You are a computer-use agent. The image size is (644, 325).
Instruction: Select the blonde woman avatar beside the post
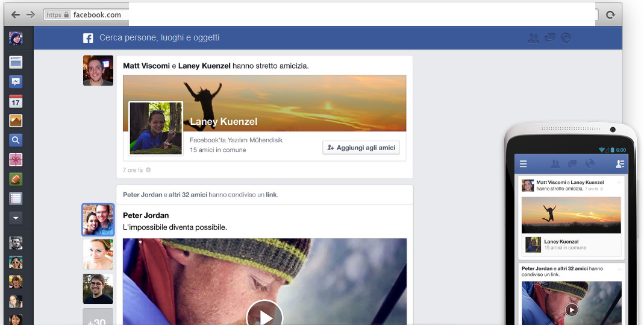click(98, 254)
